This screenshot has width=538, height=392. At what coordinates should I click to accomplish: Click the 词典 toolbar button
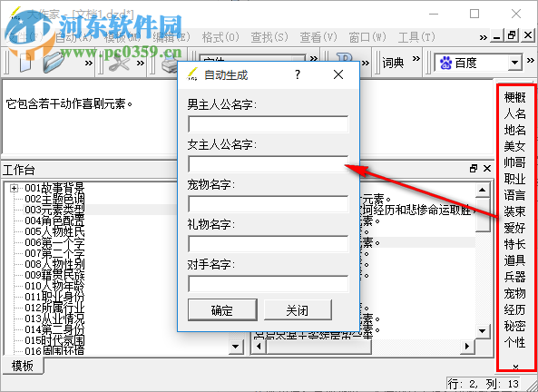pyautogui.click(x=393, y=63)
